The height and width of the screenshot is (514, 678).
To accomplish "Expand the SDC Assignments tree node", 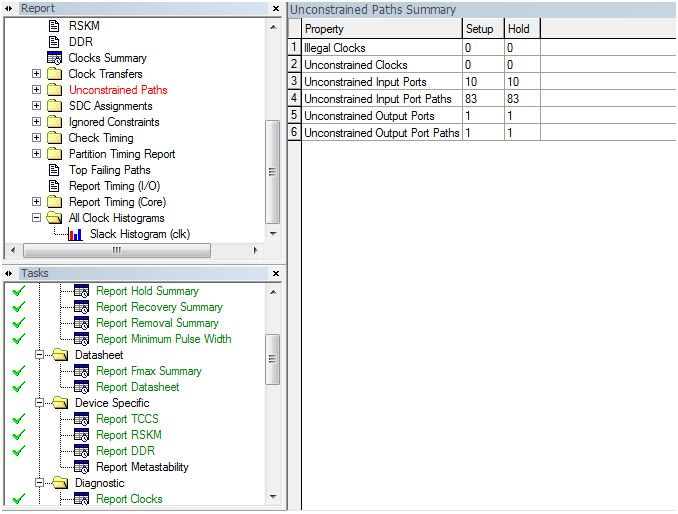I will pyautogui.click(x=36, y=106).
